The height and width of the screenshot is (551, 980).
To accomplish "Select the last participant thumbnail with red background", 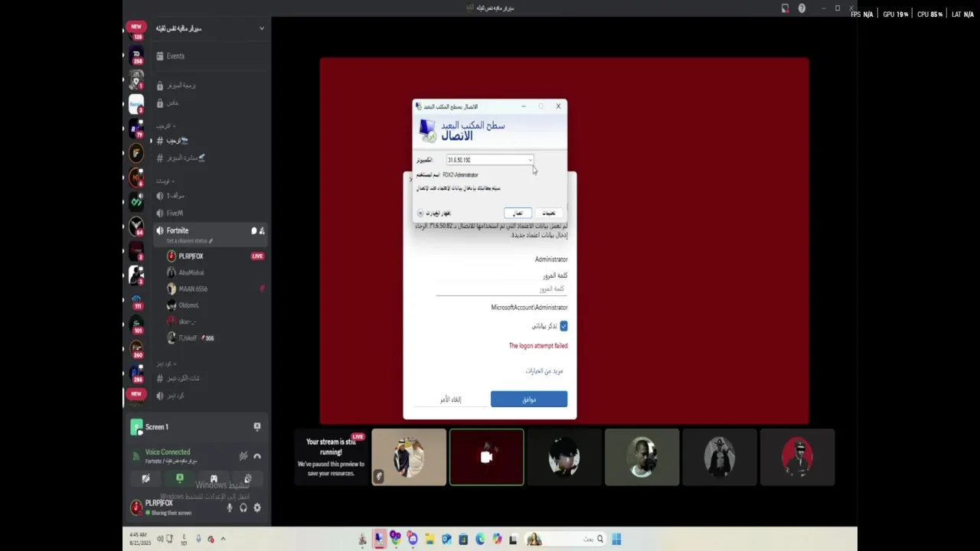I will [797, 457].
